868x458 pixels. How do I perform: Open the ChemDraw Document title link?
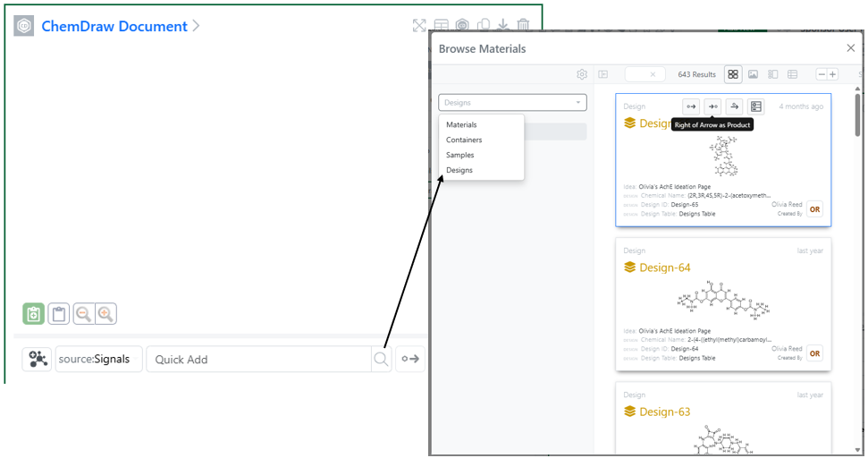114,26
